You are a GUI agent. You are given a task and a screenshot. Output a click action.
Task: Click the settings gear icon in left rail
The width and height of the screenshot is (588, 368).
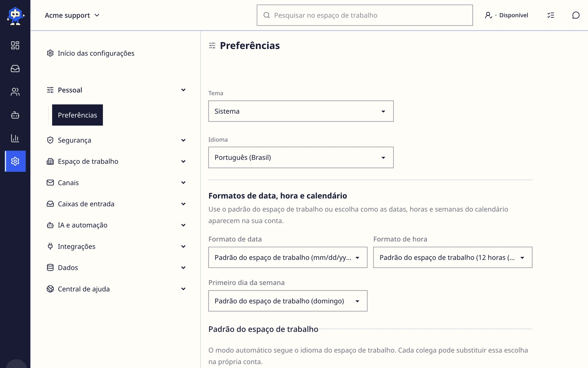(15, 161)
